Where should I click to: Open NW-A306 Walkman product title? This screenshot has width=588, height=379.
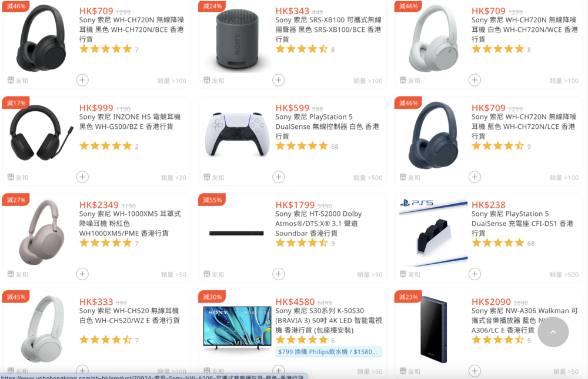tap(524, 321)
